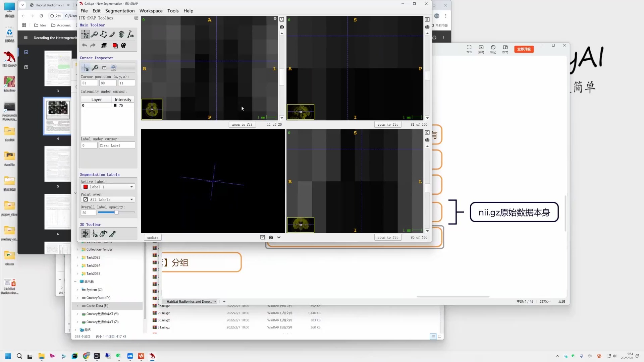
Task: Click zoom to fit under axial view
Action: click(242, 124)
